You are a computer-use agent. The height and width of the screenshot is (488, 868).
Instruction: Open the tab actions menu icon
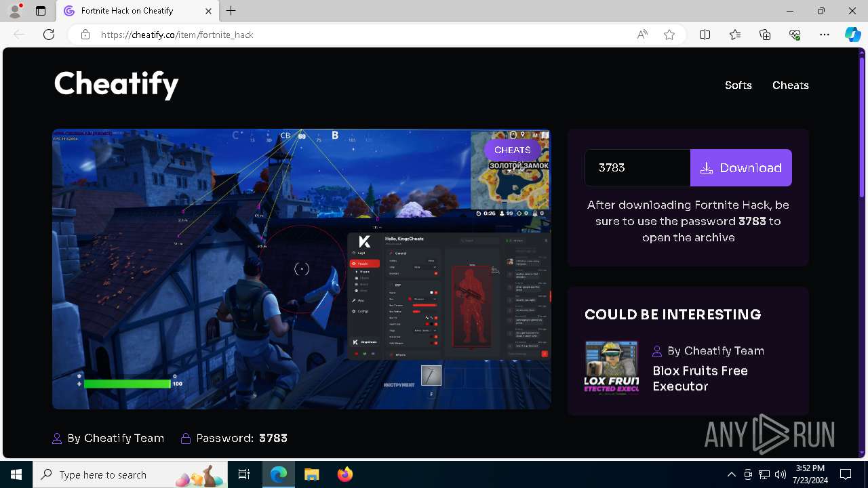(x=41, y=11)
